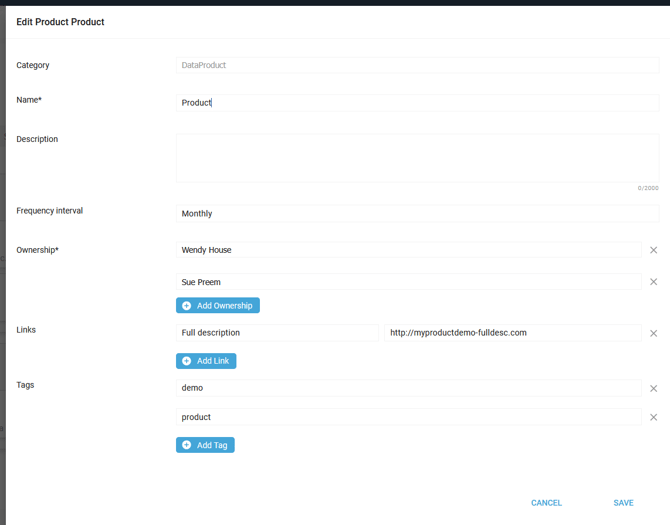Viewport: 670px width, 525px height.
Task: Remove the Wendy House ownership entry
Action: tap(654, 250)
